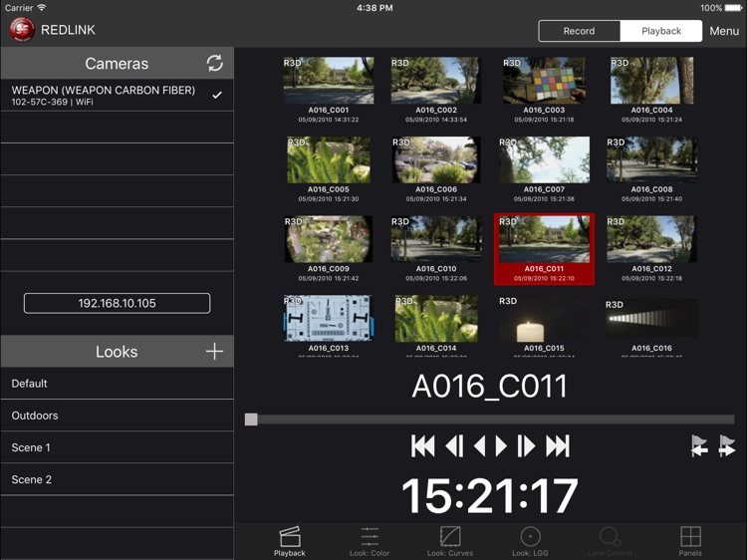
Task: Click the playback scrubber handle
Action: click(251, 420)
